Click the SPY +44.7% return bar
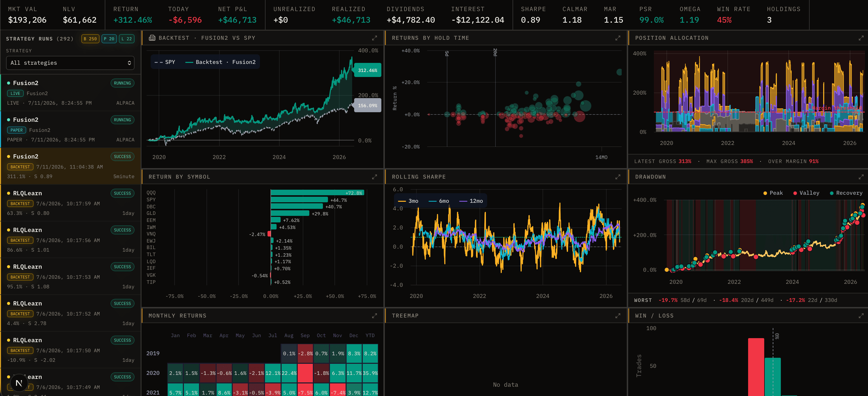The height and width of the screenshot is (396, 868). [299, 200]
